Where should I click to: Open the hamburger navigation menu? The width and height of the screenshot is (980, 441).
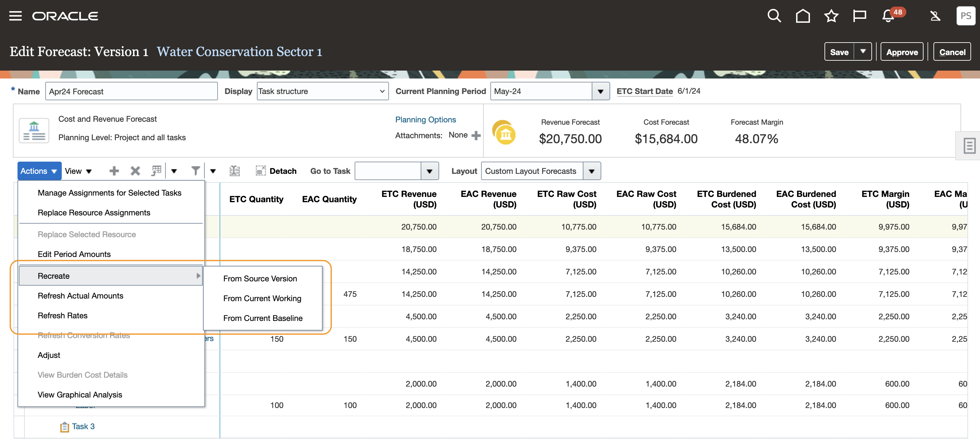pyautogui.click(x=15, y=16)
